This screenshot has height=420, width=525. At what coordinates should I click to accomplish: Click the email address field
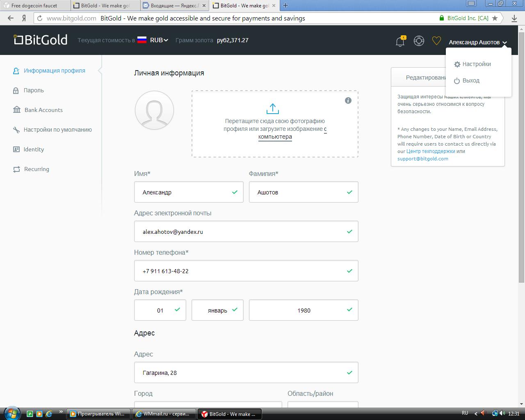246,231
